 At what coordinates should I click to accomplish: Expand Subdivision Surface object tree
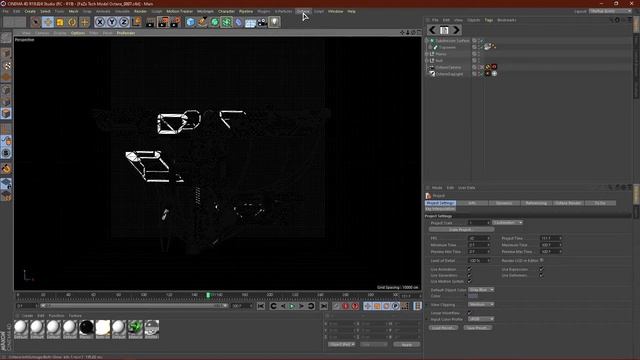coord(427,41)
